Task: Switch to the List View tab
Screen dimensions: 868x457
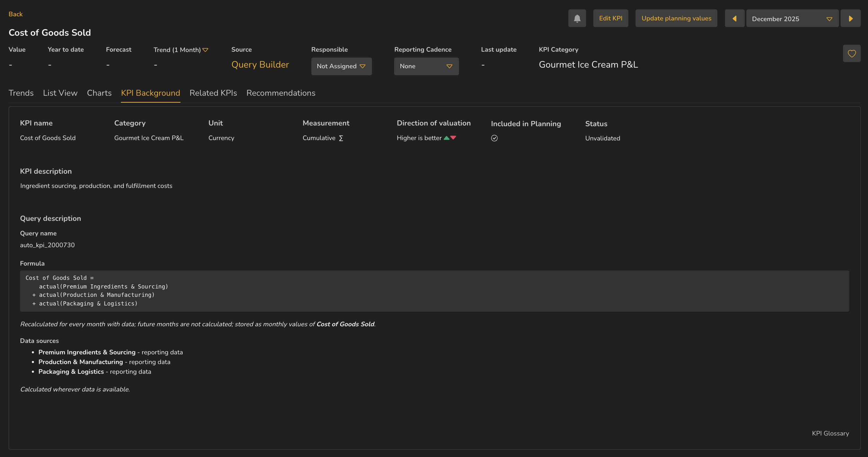Action: (60, 93)
